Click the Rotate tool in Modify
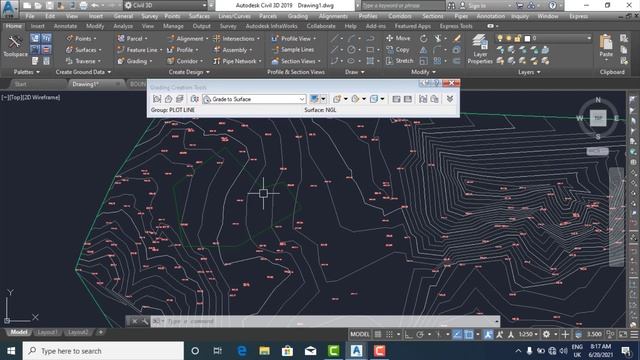This screenshot has height=360, width=640. click(x=424, y=38)
